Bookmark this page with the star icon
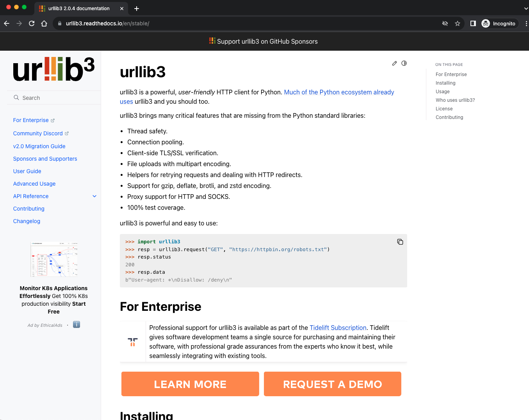 click(x=458, y=23)
